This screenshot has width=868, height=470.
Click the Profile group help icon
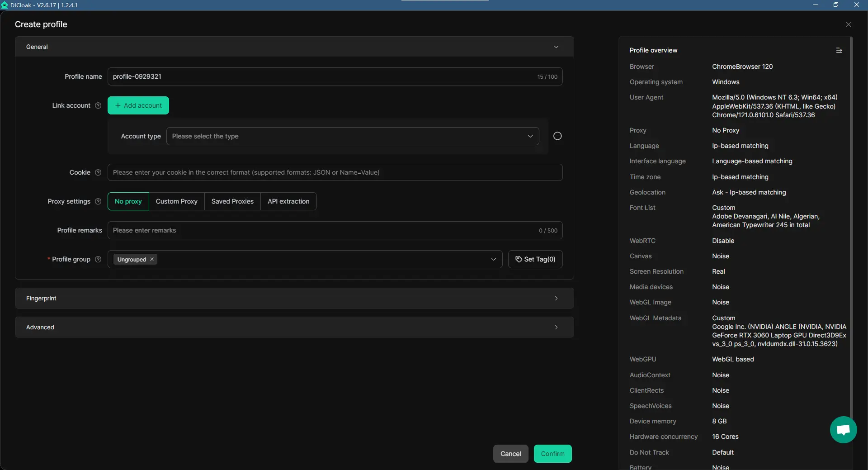pos(98,259)
